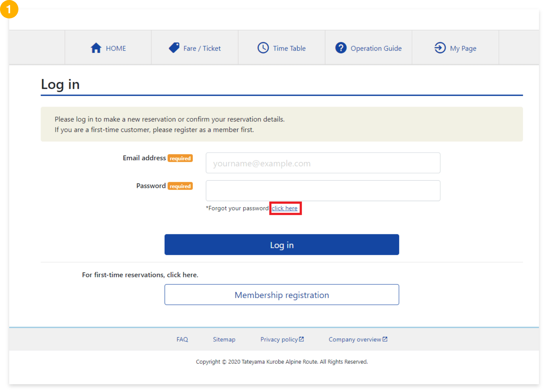Focus the Password input field
This screenshot has height=392, width=545.
coord(323,191)
